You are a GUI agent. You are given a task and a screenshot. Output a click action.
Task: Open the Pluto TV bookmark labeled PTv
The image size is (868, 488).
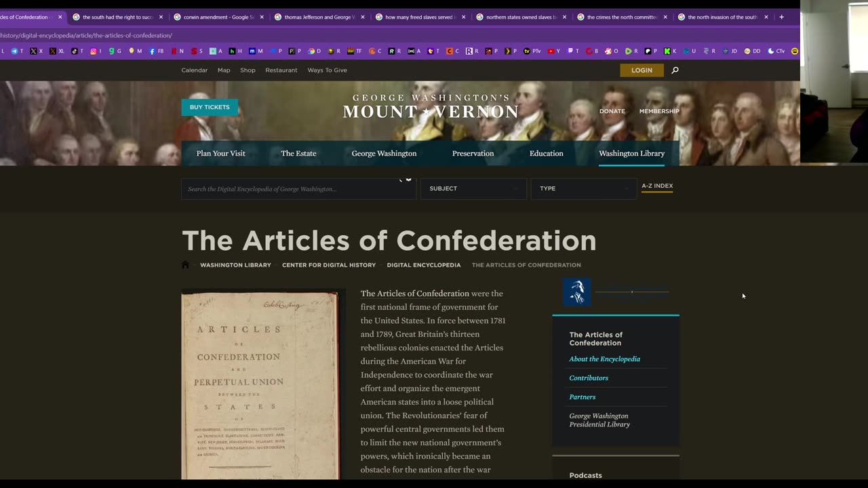(532, 51)
